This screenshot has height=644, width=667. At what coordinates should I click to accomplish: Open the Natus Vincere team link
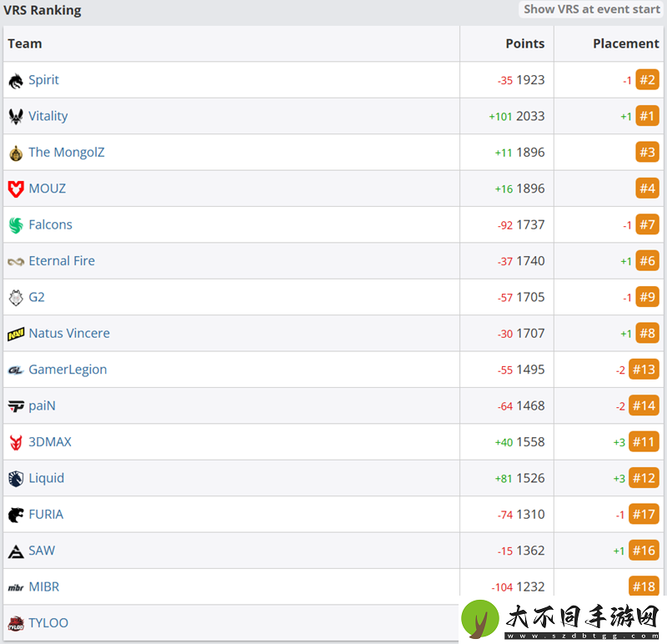pos(69,333)
